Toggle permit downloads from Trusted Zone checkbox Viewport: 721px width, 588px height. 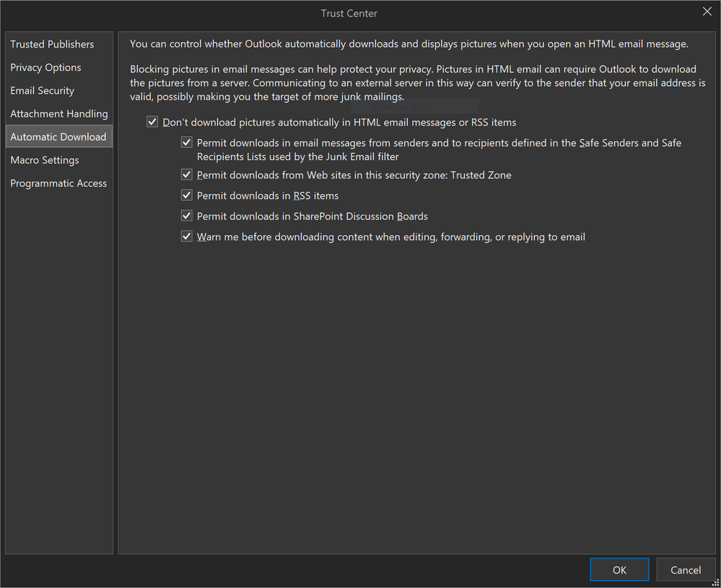pyautogui.click(x=186, y=175)
